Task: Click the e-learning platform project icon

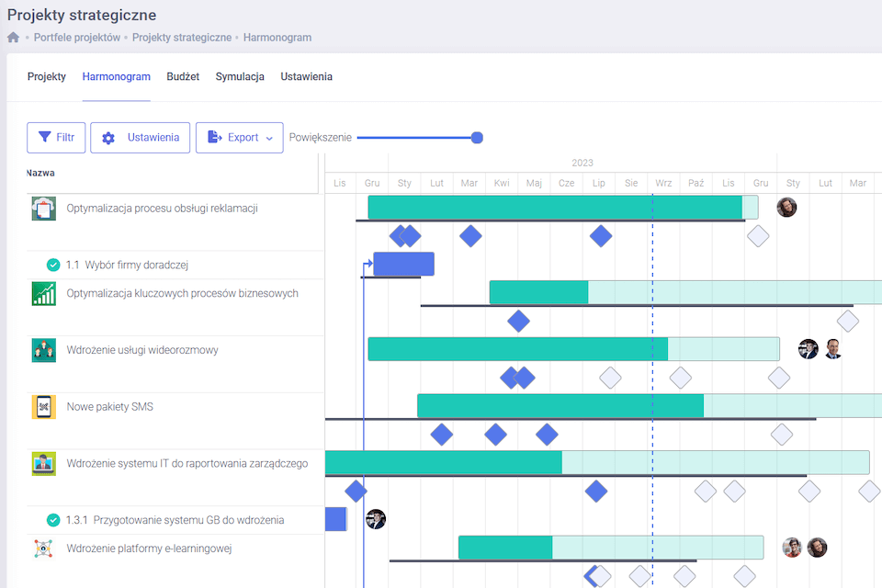Action: click(43, 548)
